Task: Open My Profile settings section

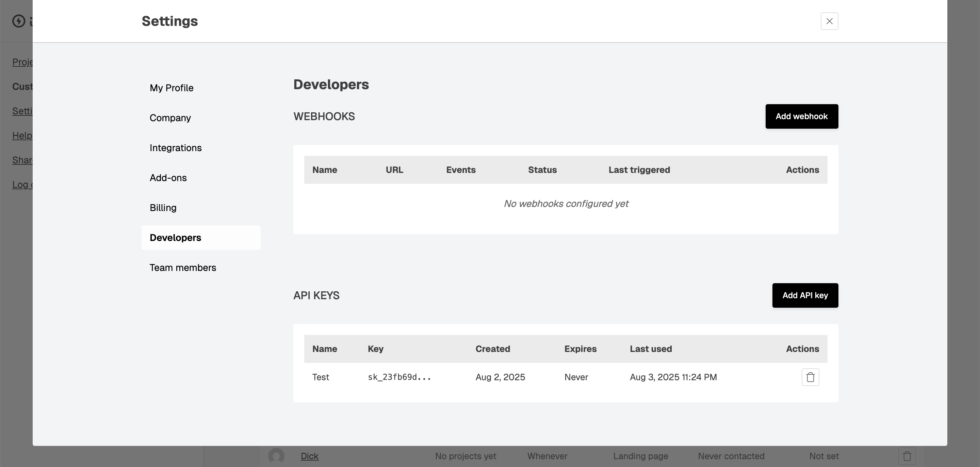Action: tap(171, 88)
